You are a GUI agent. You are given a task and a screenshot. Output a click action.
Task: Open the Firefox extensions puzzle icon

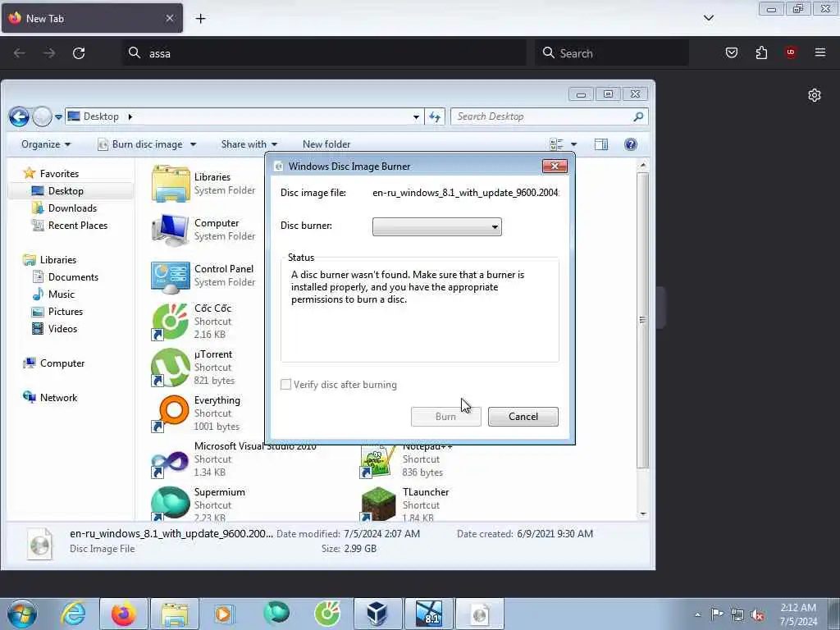(x=761, y=52)
